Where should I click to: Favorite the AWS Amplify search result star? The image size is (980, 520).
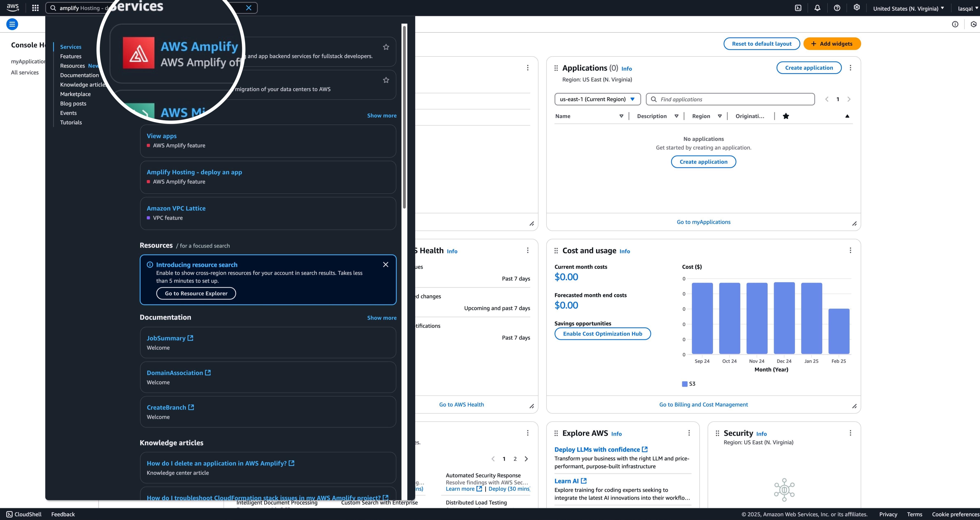click(x=386, y=46)
